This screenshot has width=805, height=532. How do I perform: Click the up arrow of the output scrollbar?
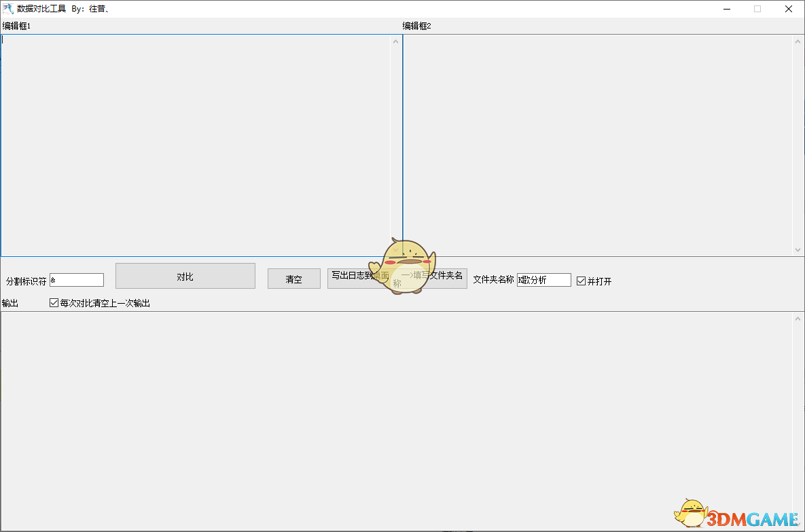pos(798,319)
